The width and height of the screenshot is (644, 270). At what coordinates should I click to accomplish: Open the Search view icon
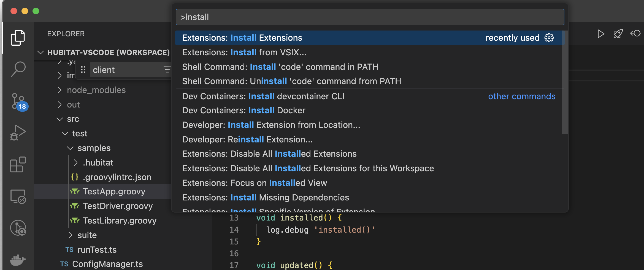(x=18, y=69)
